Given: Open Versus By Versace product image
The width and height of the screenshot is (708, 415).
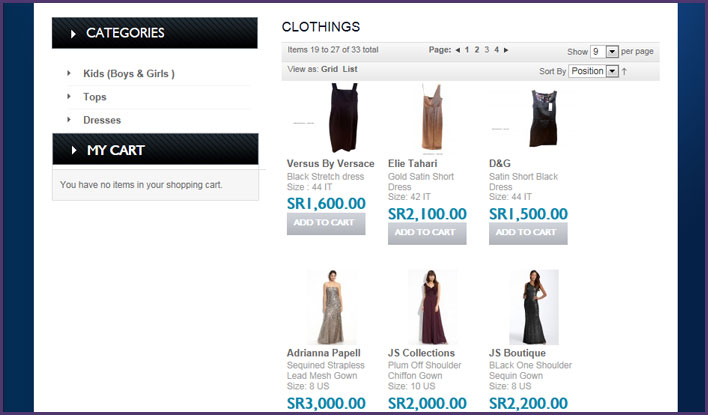Looking at the screenshot, I should (x=343, y=118).
